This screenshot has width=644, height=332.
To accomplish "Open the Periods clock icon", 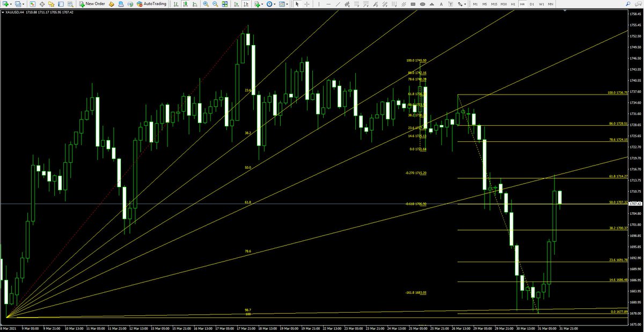I will click(x=270, y=4).
